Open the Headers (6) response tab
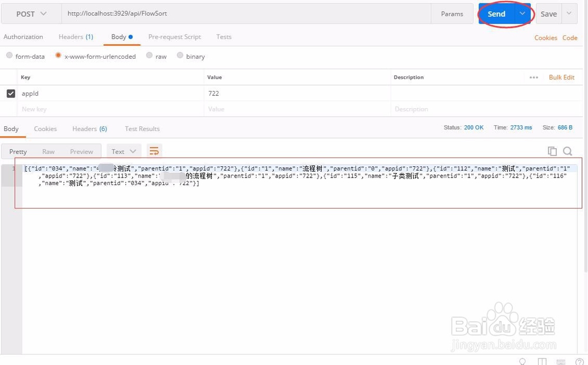588x365 pixels. point(89,129)
